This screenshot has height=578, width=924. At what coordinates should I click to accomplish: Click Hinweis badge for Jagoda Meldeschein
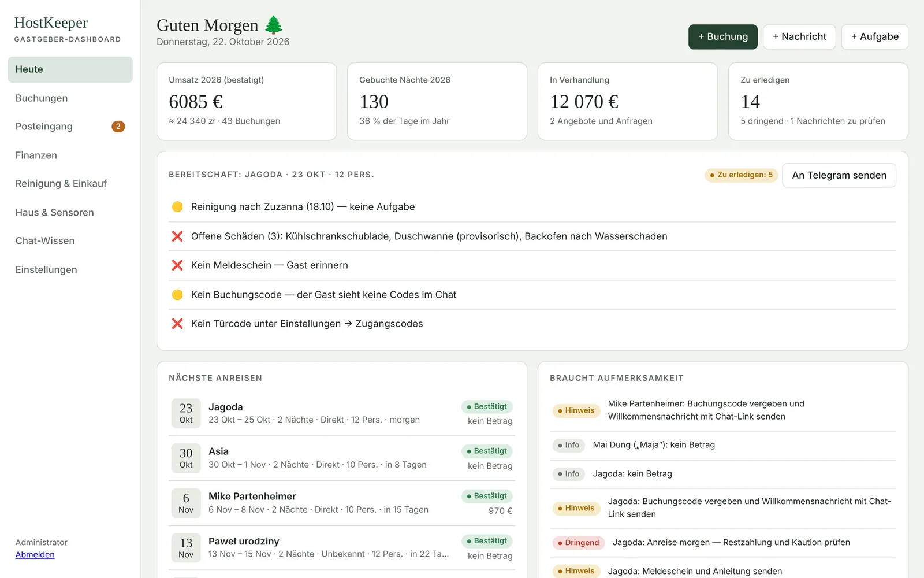click(x=576, y=571)
